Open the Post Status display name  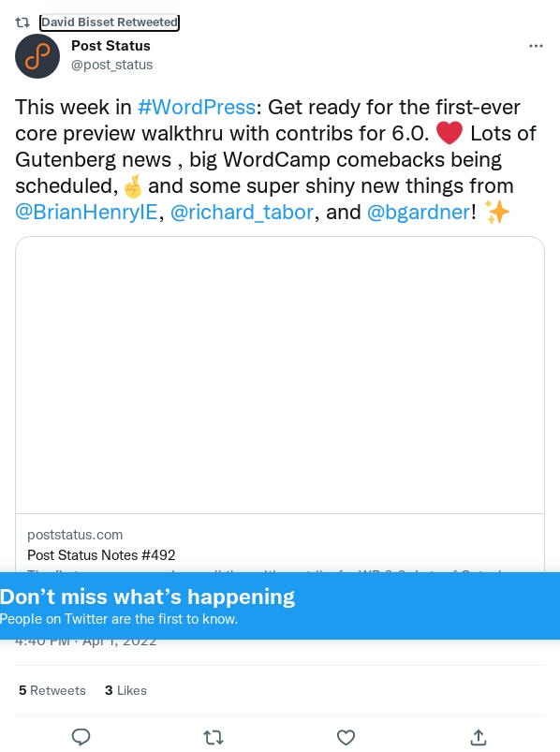(111, 46)
